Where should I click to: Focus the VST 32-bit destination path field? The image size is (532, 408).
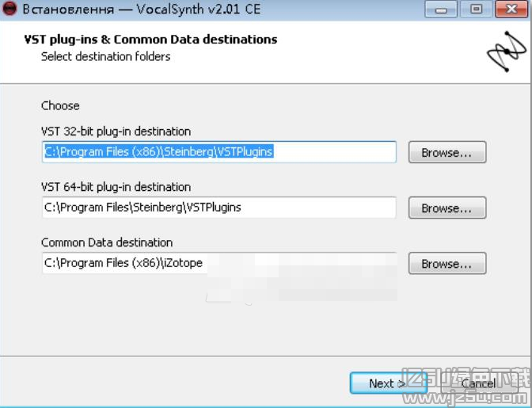pos(219,152)
